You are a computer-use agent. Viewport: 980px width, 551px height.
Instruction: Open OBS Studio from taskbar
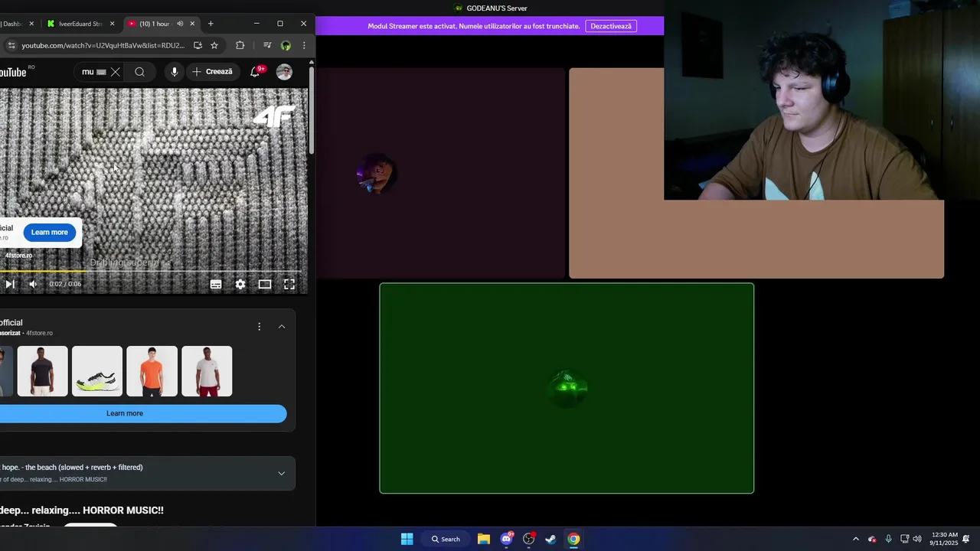[x=528, y=539]
